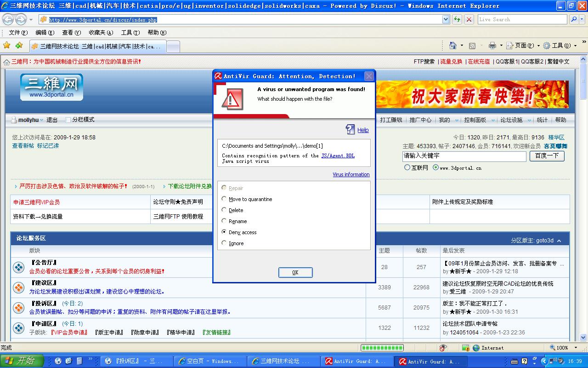This screenshot has height=368, width=588.
Task: Select the Rename radio option
Action: [224, 221]
